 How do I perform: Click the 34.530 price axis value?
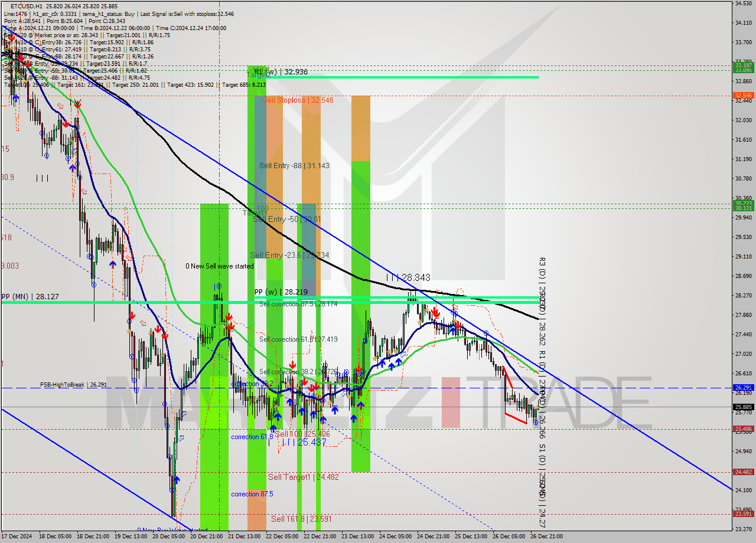pos(743,4)
